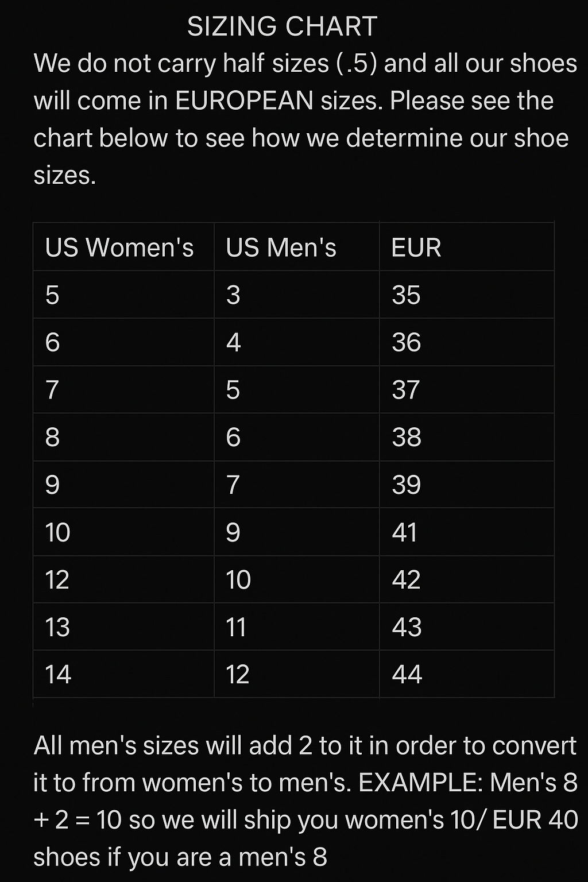Select the EUR 36 cell
588x882 pixels.
click(406, 342)
